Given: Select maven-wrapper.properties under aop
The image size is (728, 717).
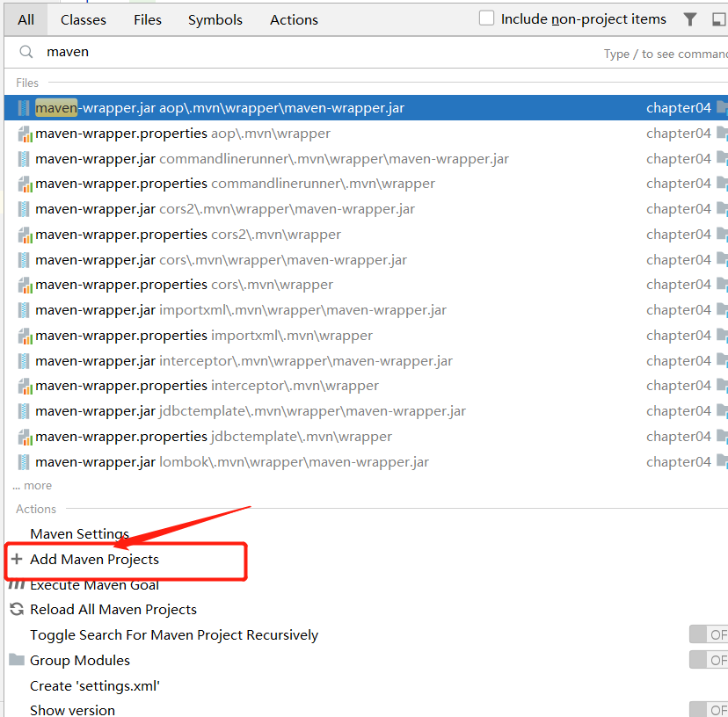Looking at the screenshot, I should click(x=366, y=134).
